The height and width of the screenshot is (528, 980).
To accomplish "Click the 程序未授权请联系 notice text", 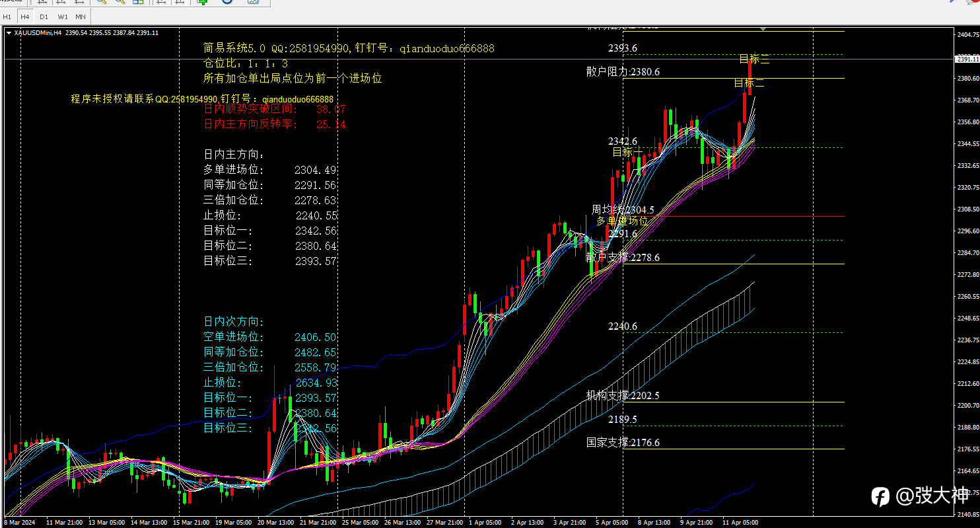I will (x=202, y=99).
